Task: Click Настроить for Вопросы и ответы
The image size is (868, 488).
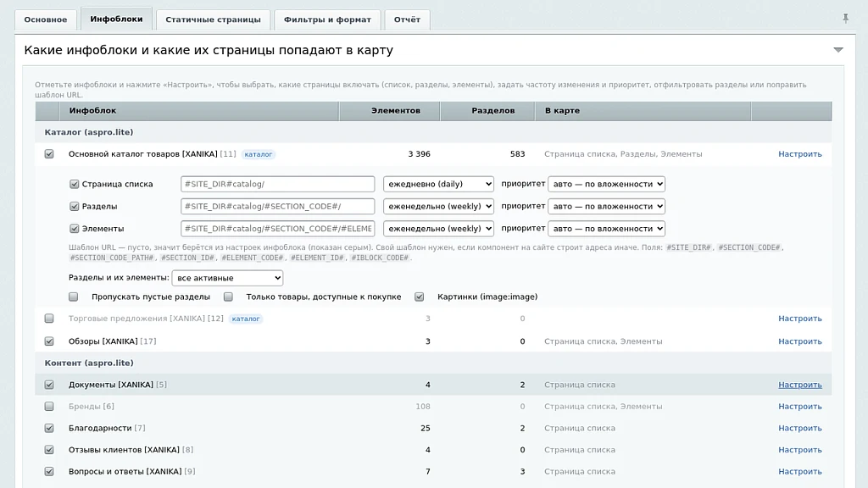Action: 800,471
